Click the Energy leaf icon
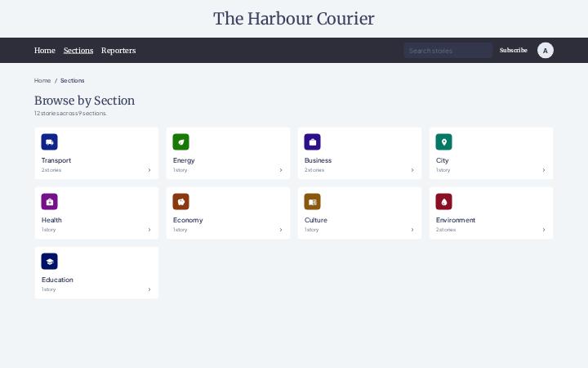Viewport: 588px width, 368px height. pyautogui.click(x=180, y=142)
